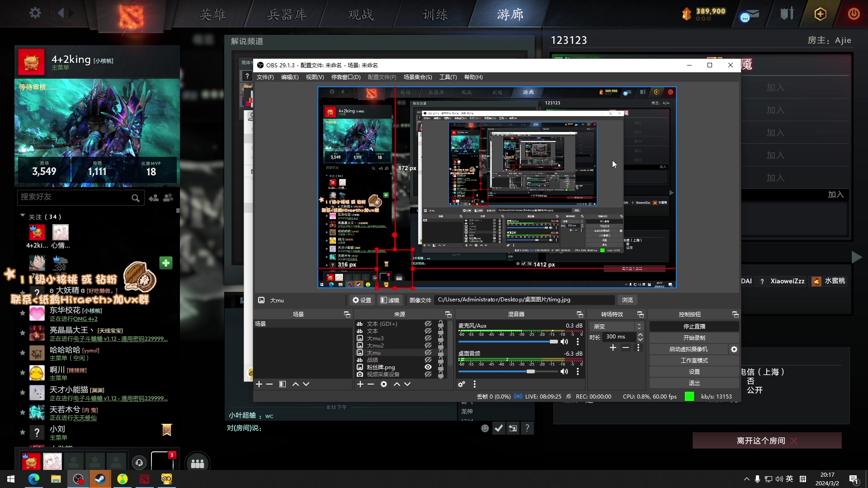The width and height of the screenshot is (868, 488).
Task: Click 工作室模式 button
Action: pyautogui.click(x=694, y=361)
